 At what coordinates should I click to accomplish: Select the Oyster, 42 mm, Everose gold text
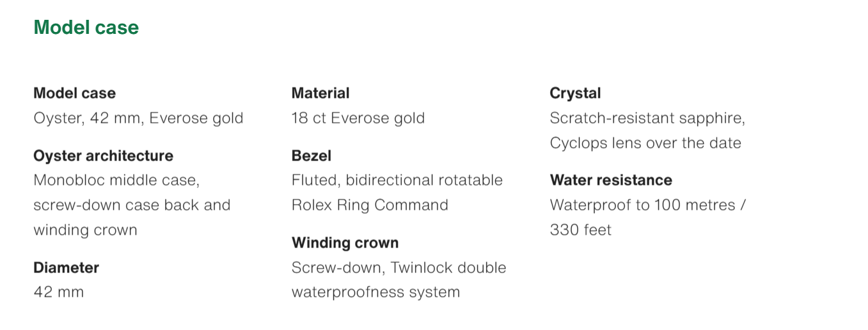coord(138,118)
